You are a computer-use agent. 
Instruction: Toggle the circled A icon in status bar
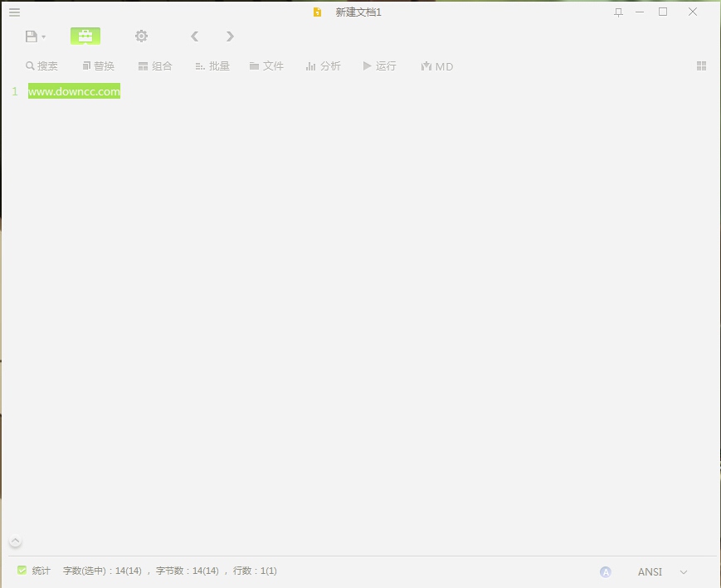coord(606,571)
